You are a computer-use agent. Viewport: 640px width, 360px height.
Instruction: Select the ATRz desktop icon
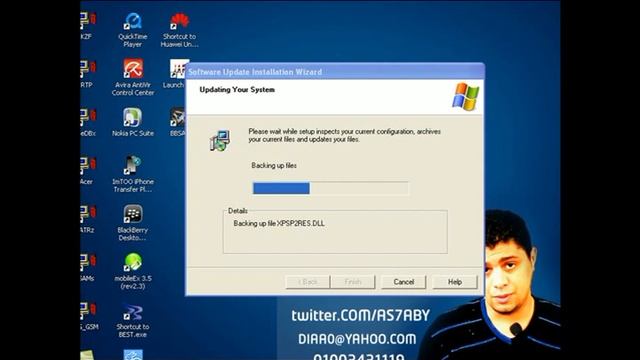point(87,220)
